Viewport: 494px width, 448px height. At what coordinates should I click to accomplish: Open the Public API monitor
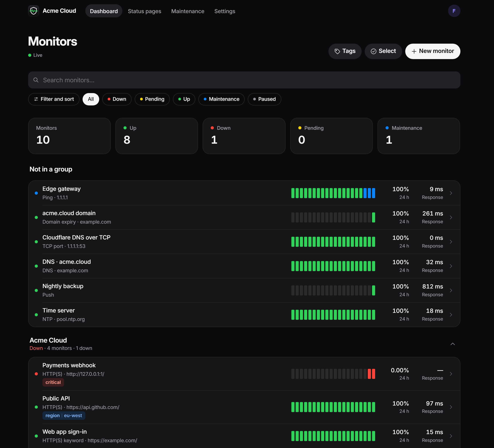point(244,407)
